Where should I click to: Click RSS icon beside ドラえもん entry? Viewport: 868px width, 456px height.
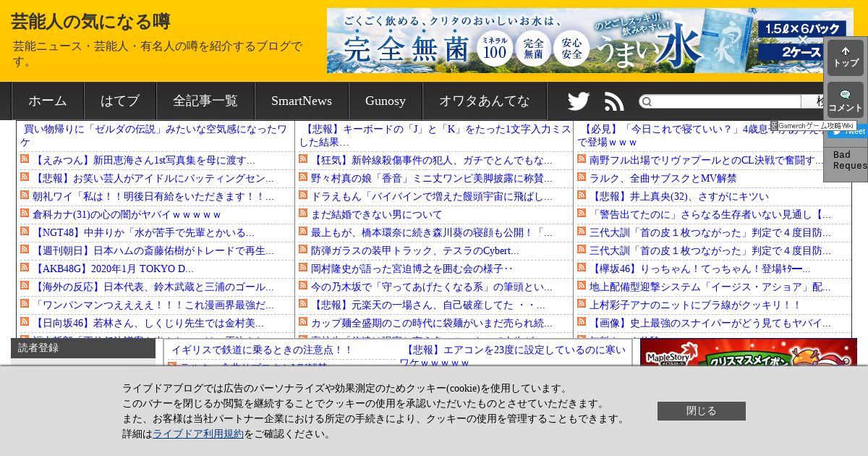304,195
